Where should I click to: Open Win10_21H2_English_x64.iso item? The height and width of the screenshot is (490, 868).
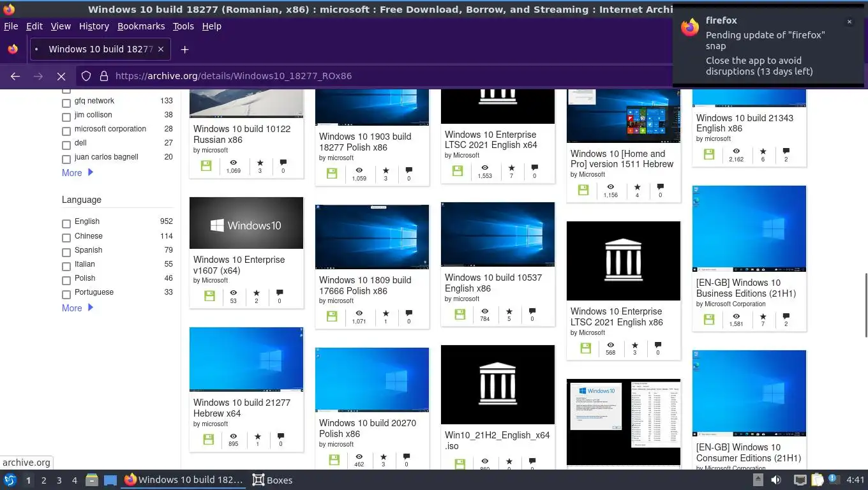(497, 440)
